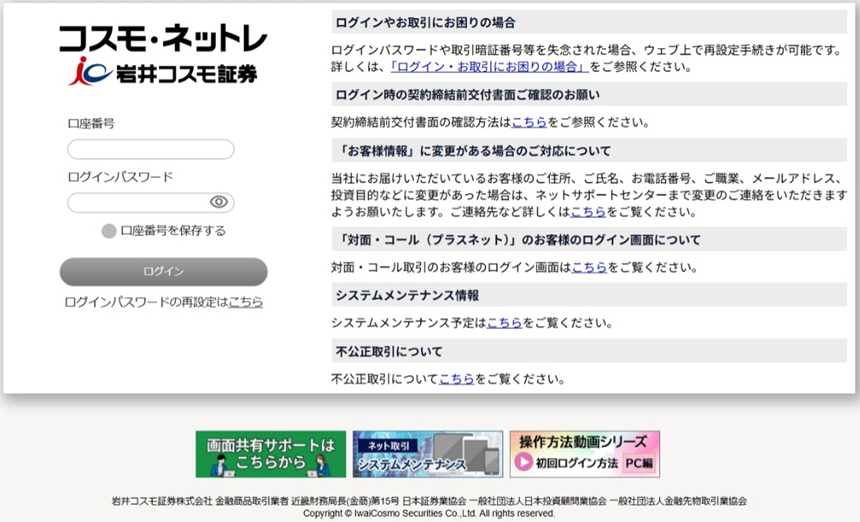Open the password reset こちら link
Viewport: 860px width, 522px height.
[x=246, y=301]
